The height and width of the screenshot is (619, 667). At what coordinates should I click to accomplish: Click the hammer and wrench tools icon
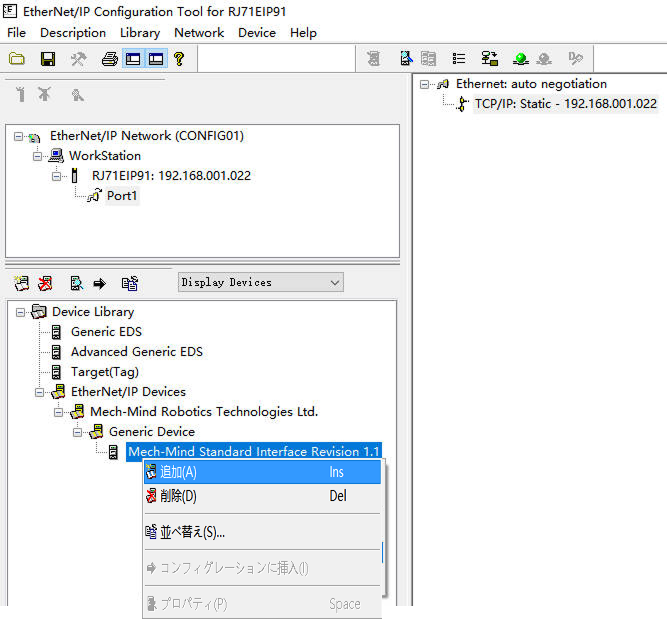pyautogui.click(x=78, y=59)
